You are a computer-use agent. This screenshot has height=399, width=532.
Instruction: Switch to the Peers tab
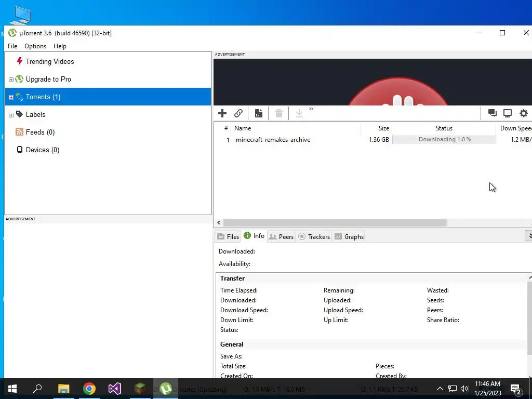pos(281,236)
